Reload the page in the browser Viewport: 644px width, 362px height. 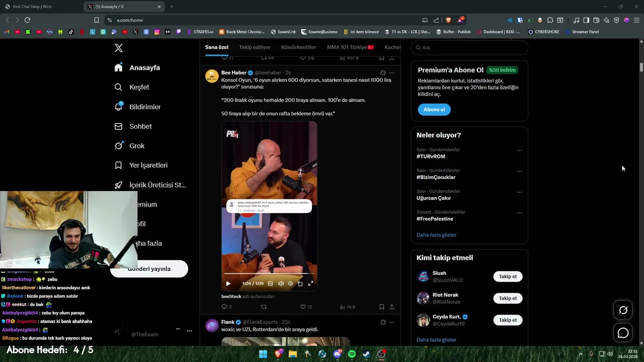27,20
